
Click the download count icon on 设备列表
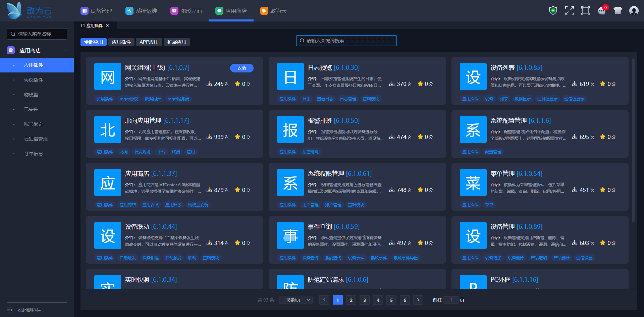coord(575,84)
